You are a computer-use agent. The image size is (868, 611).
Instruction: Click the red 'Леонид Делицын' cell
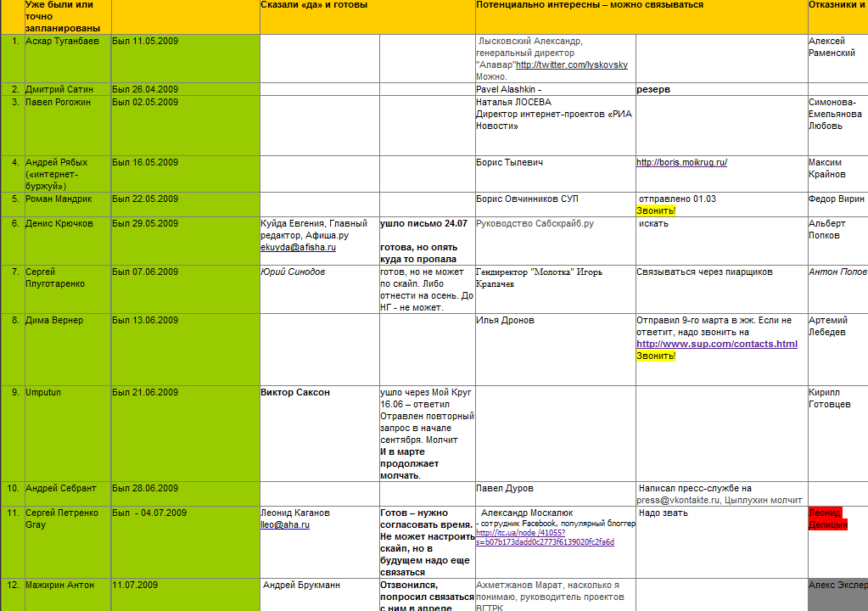click(828, 519)
